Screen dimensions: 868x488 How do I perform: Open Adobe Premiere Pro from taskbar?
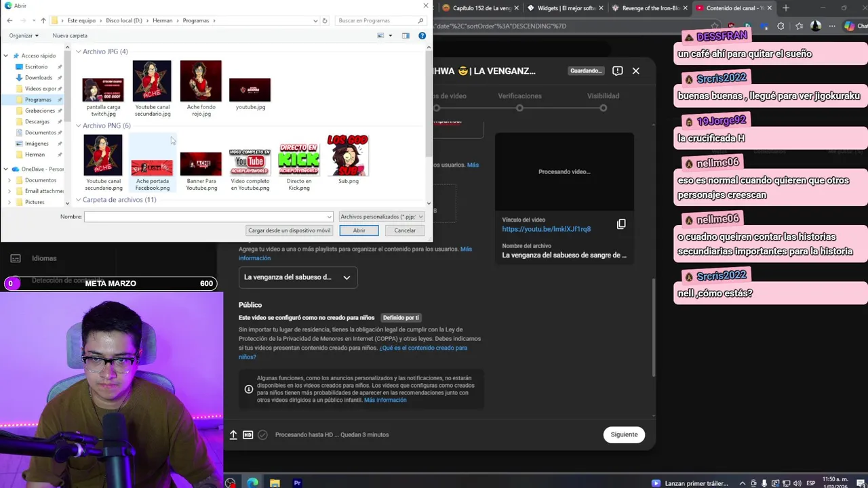297,483
